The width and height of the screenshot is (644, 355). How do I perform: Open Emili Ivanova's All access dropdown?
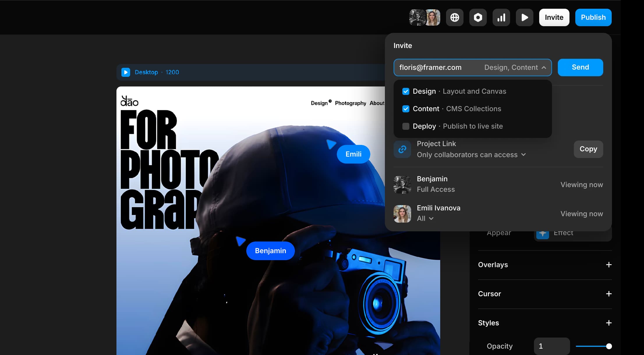(x=425, y=219)
